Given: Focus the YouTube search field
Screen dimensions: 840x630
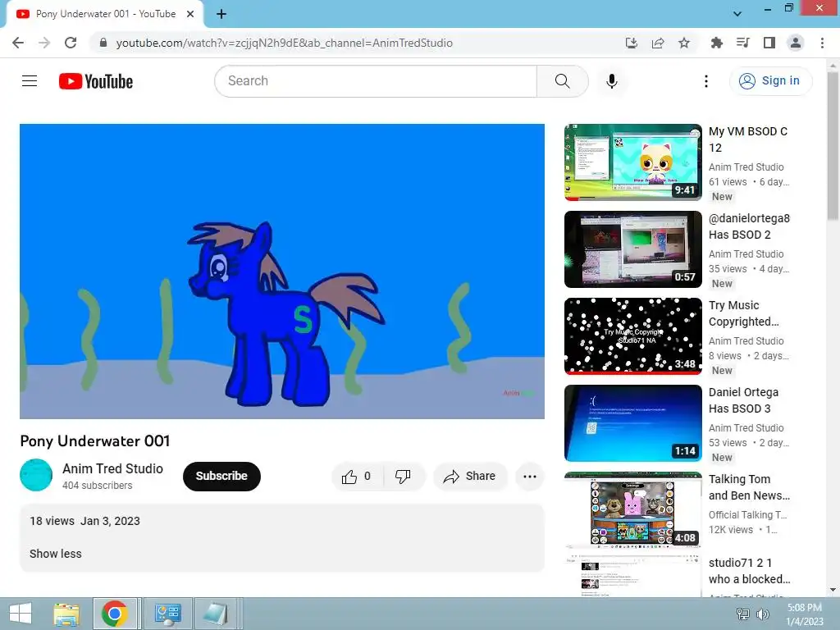Looking at the screenshot, I should [x=376, y=81].
